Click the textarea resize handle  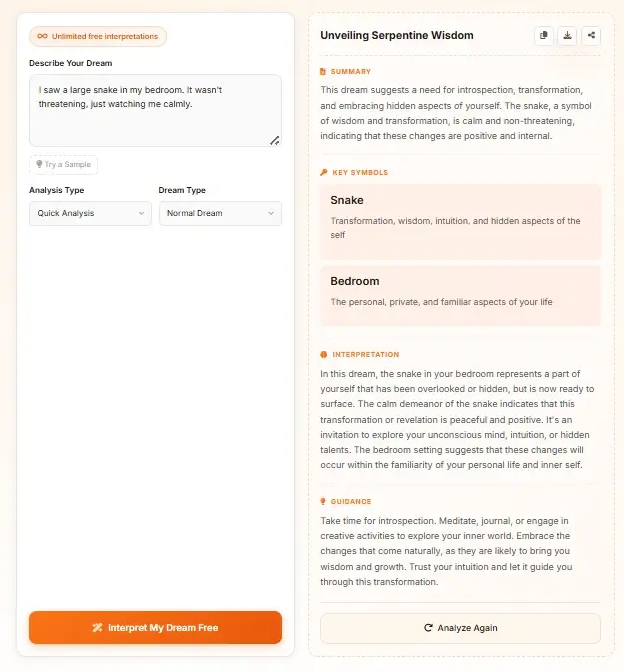click(275, 140)
